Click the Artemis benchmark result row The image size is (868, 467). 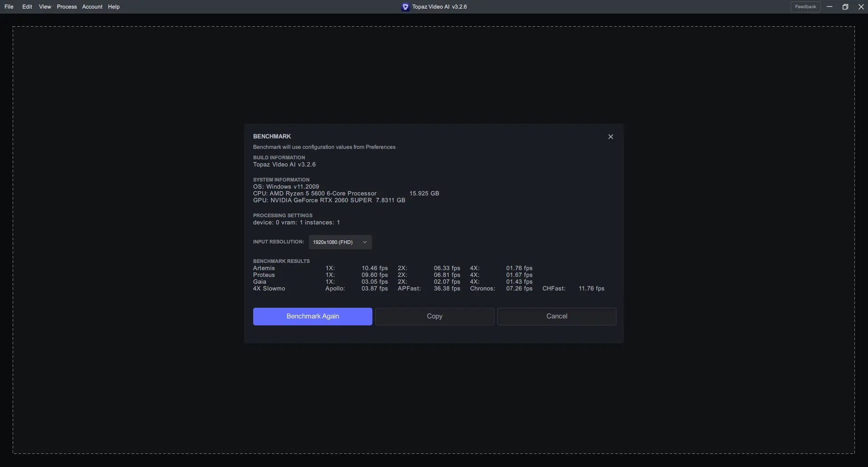264,268
